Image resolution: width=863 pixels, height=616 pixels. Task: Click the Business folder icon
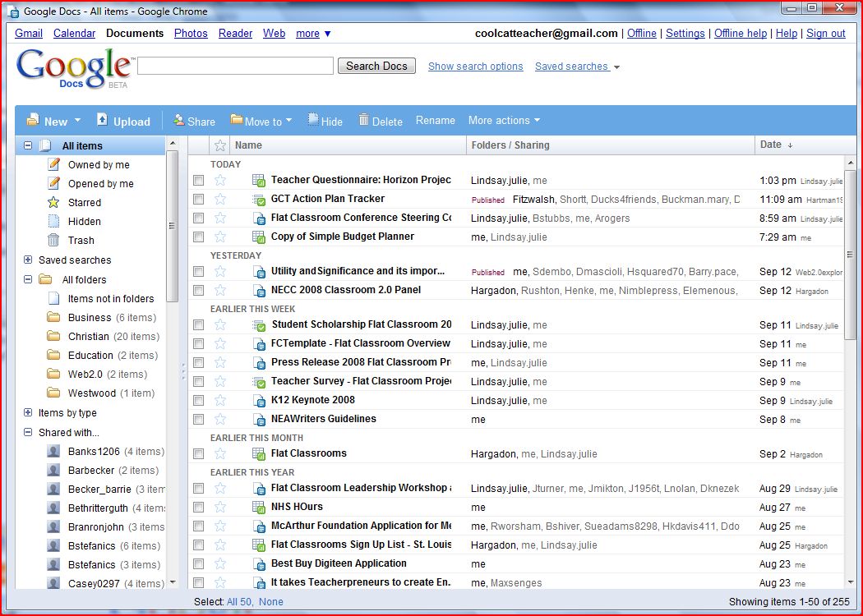click(53, 317)
